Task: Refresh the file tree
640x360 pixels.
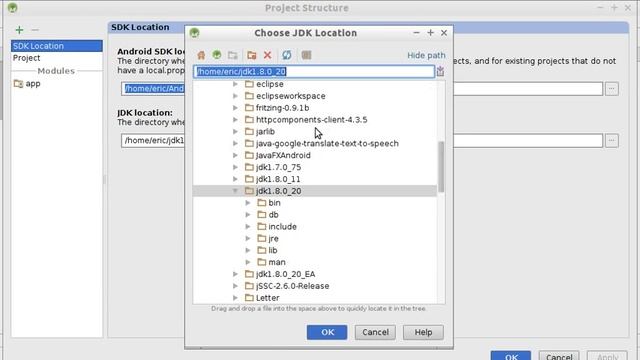Action: pyautogui.click(x=287, y=55)
